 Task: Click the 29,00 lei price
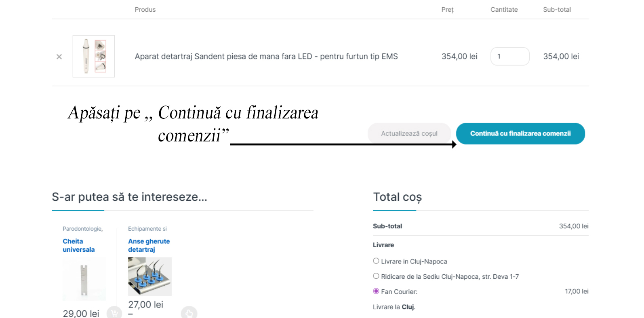point(81,314)
